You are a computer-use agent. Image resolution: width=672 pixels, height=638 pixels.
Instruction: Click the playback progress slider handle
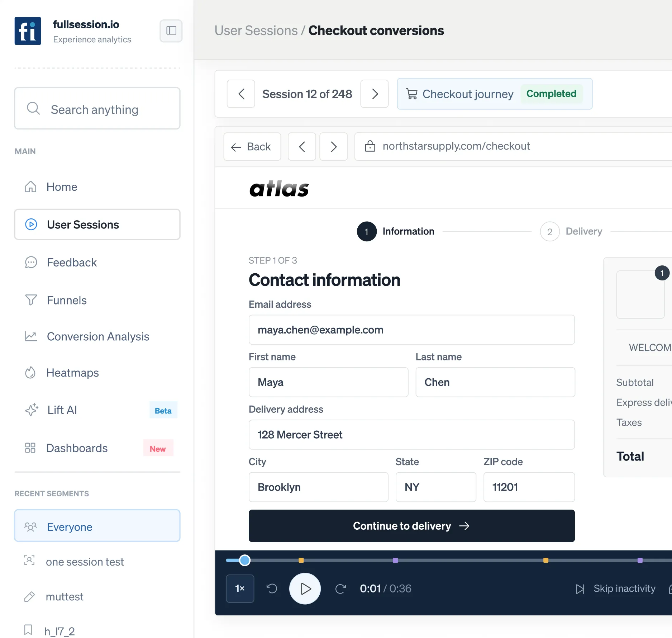tap(245, 560)
